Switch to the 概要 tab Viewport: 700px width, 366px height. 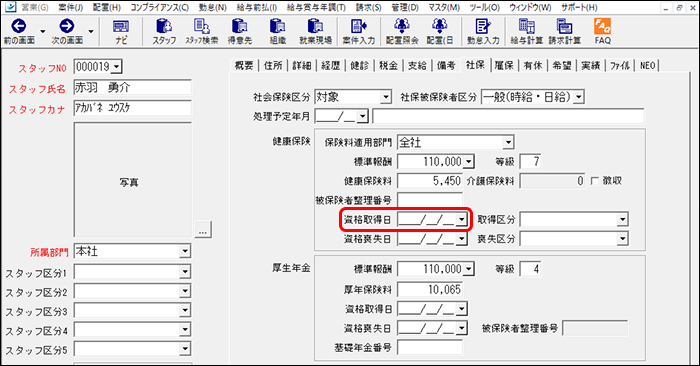click(244, 66)
